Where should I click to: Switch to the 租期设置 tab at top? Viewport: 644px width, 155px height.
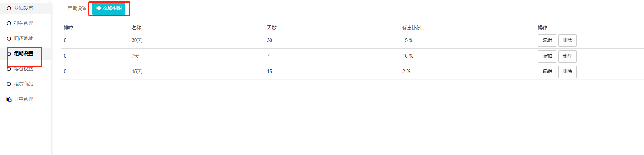pos(77,9)
